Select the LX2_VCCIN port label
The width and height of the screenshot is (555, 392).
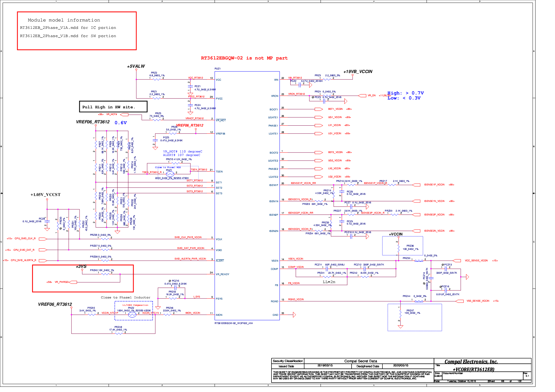tap(334, 169)
